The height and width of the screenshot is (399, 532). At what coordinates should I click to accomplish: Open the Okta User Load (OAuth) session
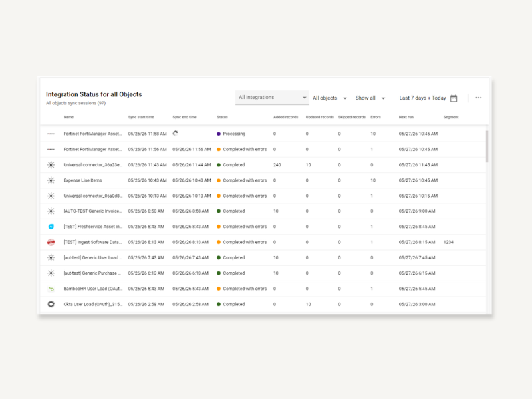[x=92, y=305]
